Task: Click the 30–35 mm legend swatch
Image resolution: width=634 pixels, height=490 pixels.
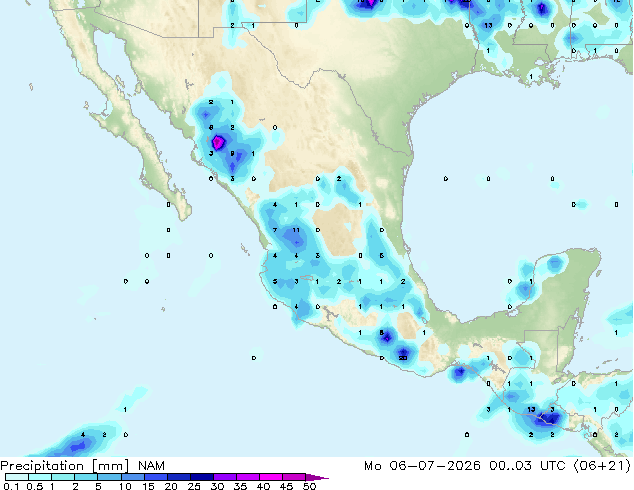Action: point(224,477)
